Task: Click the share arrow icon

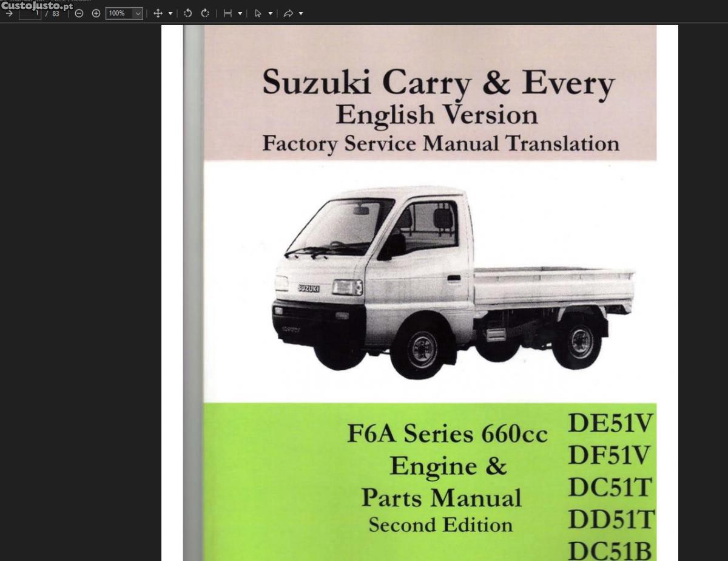Action: click(x=288, y=13)
